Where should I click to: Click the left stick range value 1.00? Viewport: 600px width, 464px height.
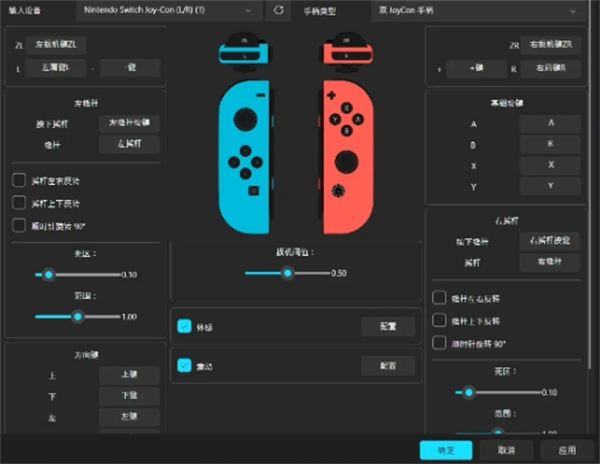129,317
